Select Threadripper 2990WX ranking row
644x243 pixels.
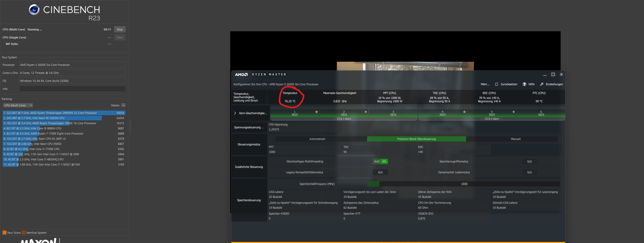(64, 113)
